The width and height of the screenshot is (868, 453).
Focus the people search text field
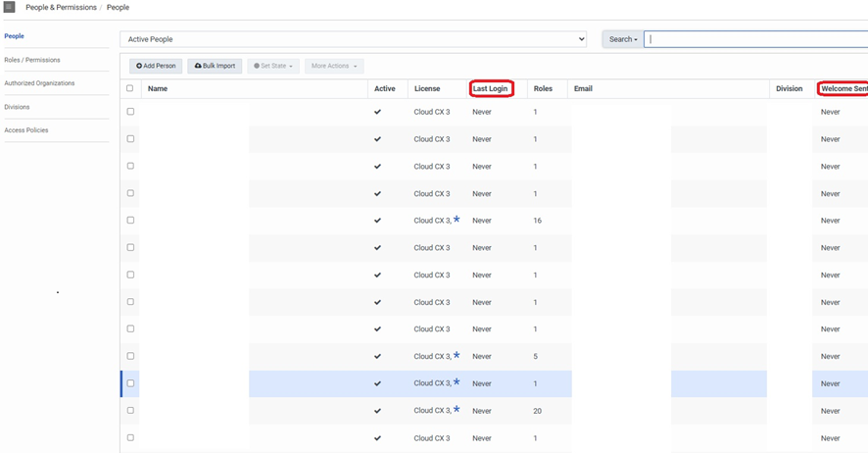[x=755, y=39]
